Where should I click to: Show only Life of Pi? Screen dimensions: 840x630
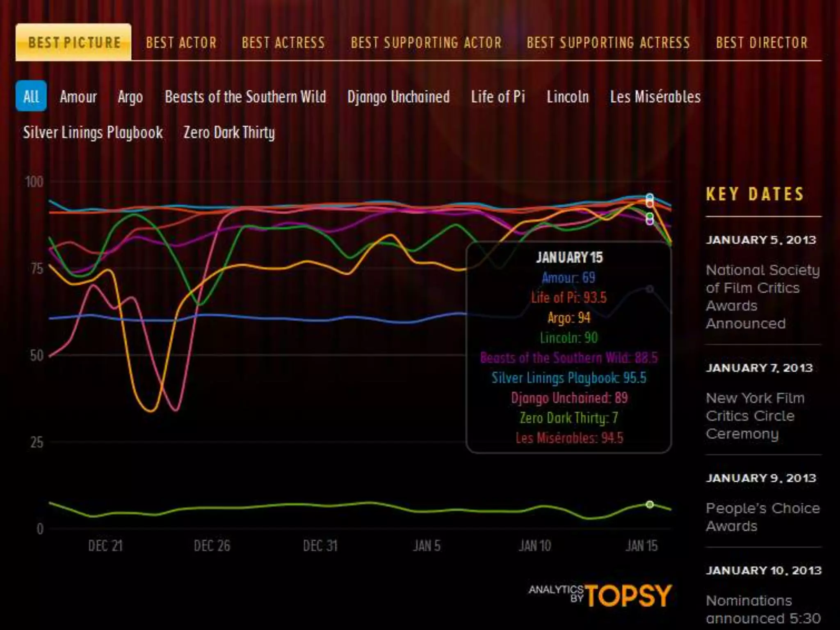498,97
